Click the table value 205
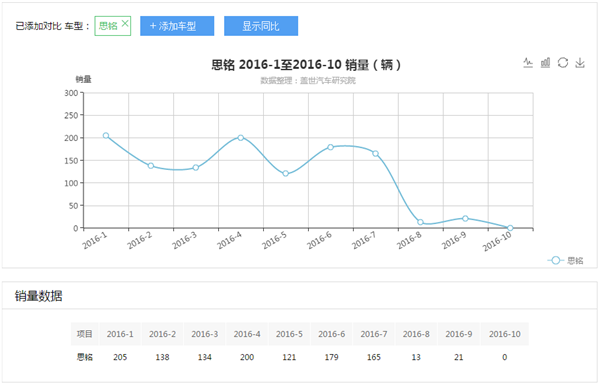The image size is (600, 385). click(120, 357)
